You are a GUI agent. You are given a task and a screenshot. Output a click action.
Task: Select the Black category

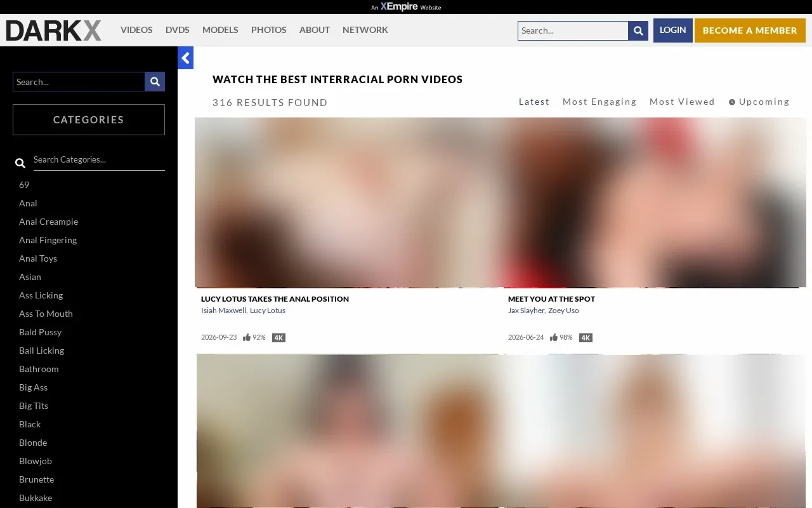pos(30,424)
